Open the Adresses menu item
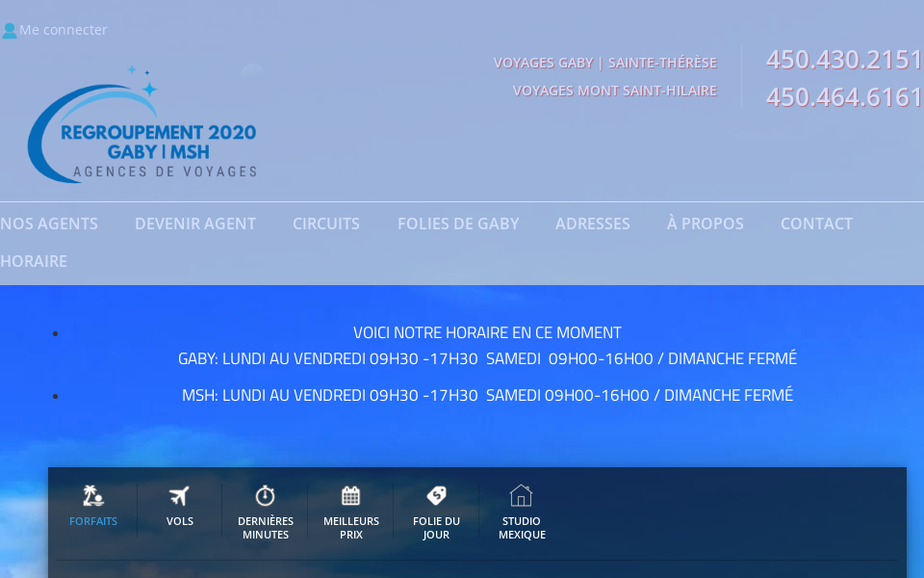Screen dimensions: 924x578 point(593,223)
